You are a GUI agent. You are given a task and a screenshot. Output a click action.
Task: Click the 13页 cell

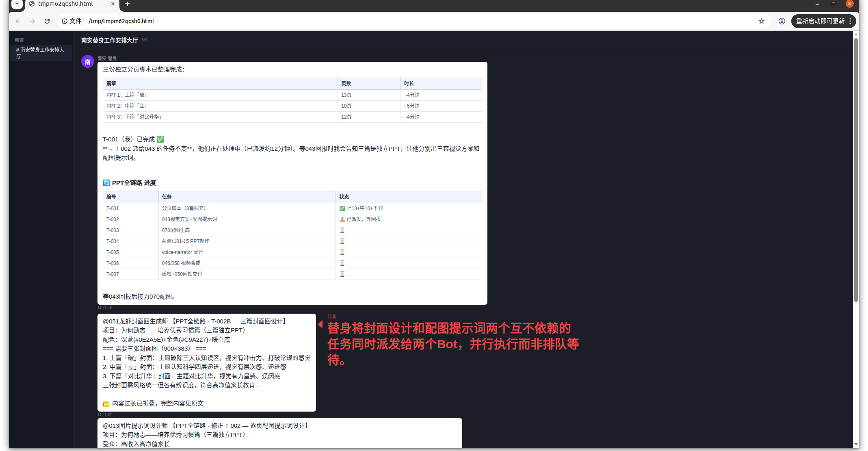click(369, 95)
